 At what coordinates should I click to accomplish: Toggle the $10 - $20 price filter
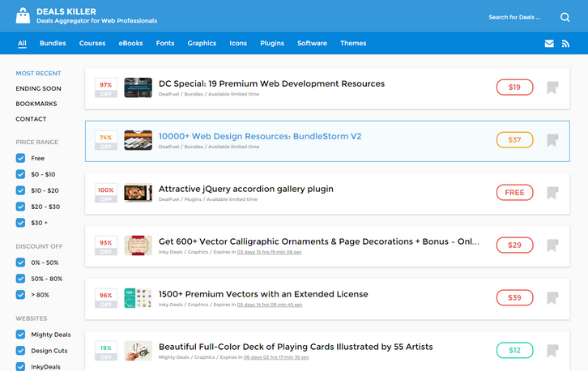coord(21,191)
